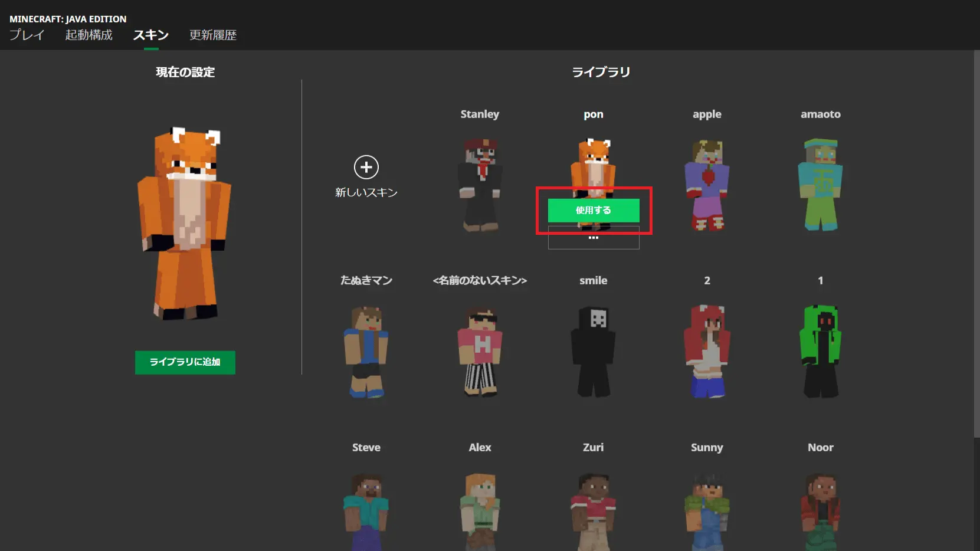Click ライブラリに追加 button
Image resolution: width=980 pixels, height=551 pixels.
(x=185, y=362)
